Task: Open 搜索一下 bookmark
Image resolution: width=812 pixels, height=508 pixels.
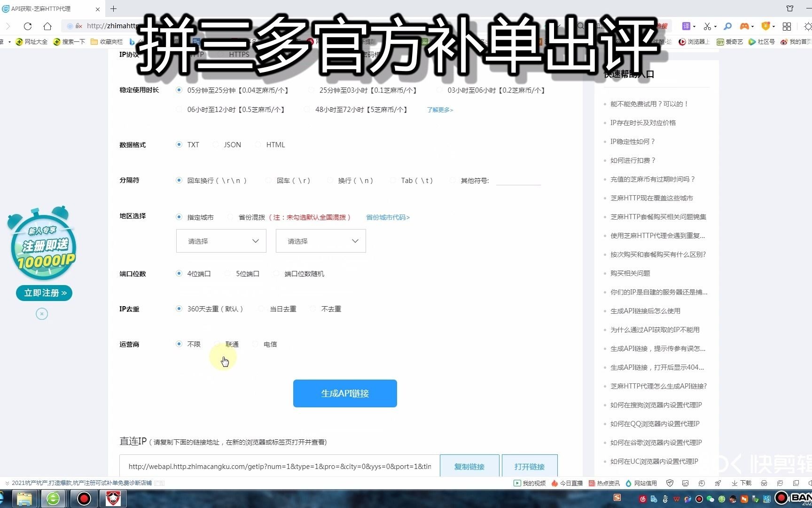Action: pos(70,42)
